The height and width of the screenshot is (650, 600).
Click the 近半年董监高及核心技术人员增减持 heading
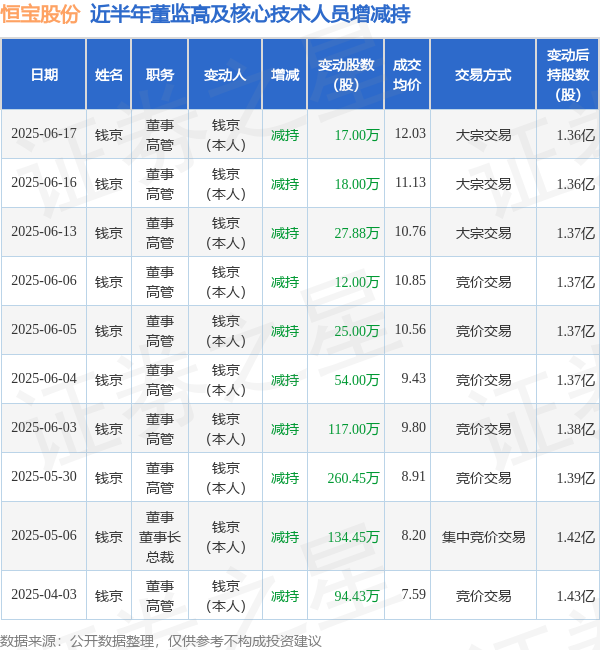pos(250,14)
